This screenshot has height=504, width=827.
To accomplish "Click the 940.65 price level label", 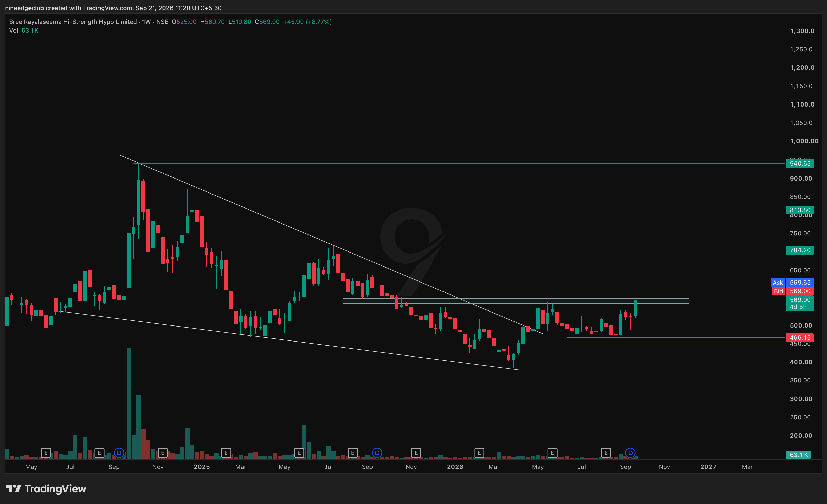I will tap(800, 164).
